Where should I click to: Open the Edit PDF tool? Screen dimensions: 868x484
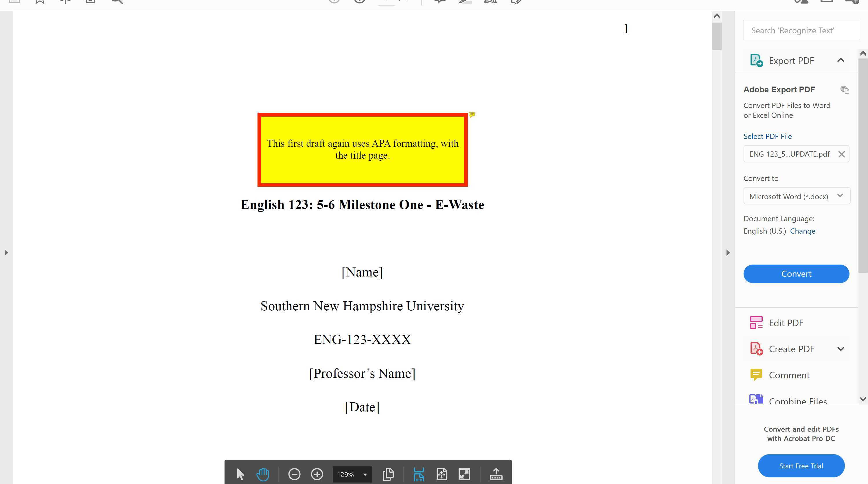pos(786,322)
